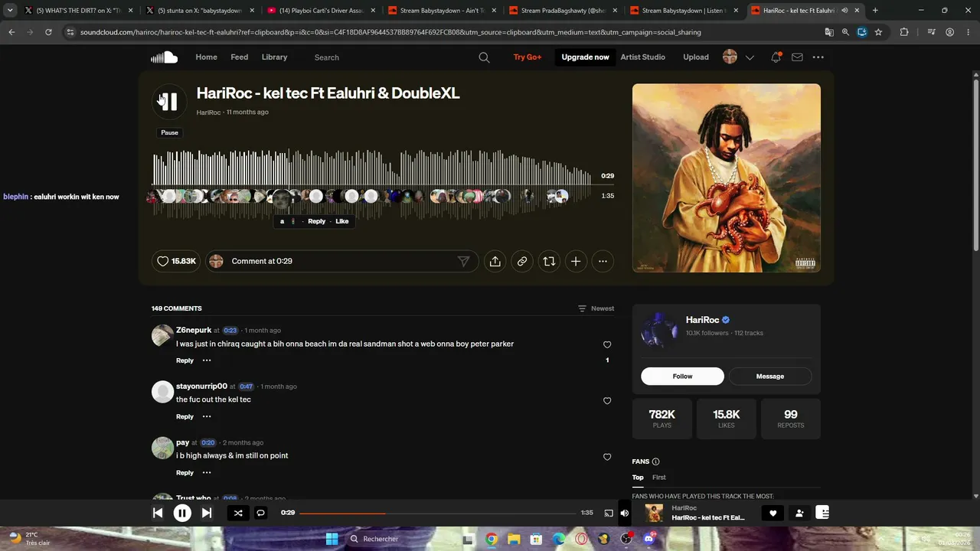Open File Explorer from the taskbar

(x=514, y=539)
